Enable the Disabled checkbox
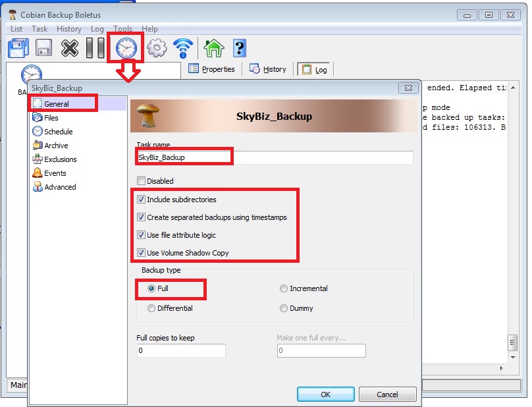This screenshot has height=407, width=532. pyautogui.click(x=141, y=181)
